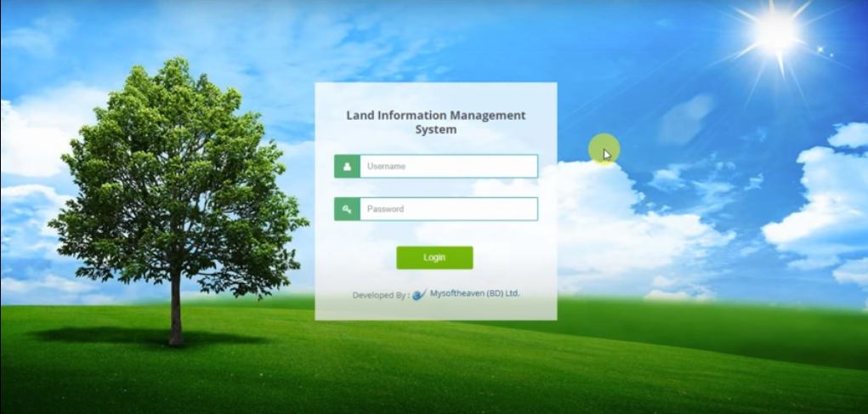The image size is (868, 414).
Task: Click the bright sun in the sky
Action: click(x=775, y=31)
